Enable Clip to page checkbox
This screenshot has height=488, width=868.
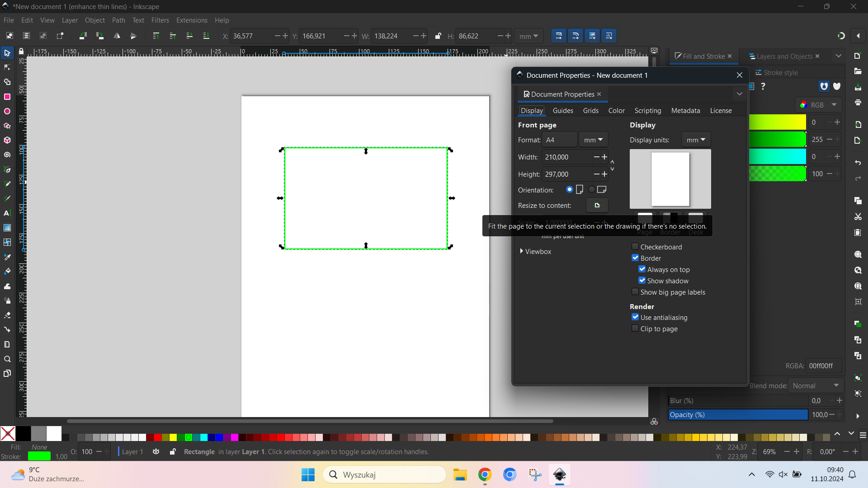635,328
